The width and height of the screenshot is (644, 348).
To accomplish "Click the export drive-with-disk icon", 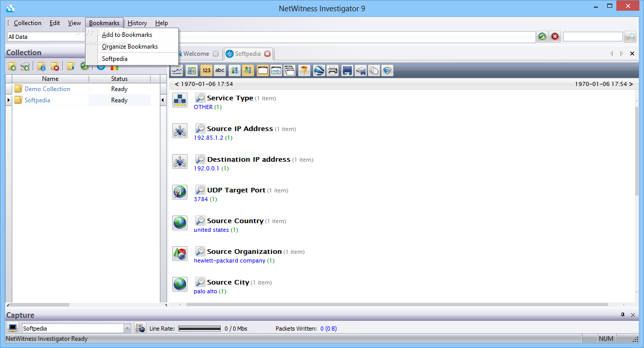I will (x=361, y=71).
